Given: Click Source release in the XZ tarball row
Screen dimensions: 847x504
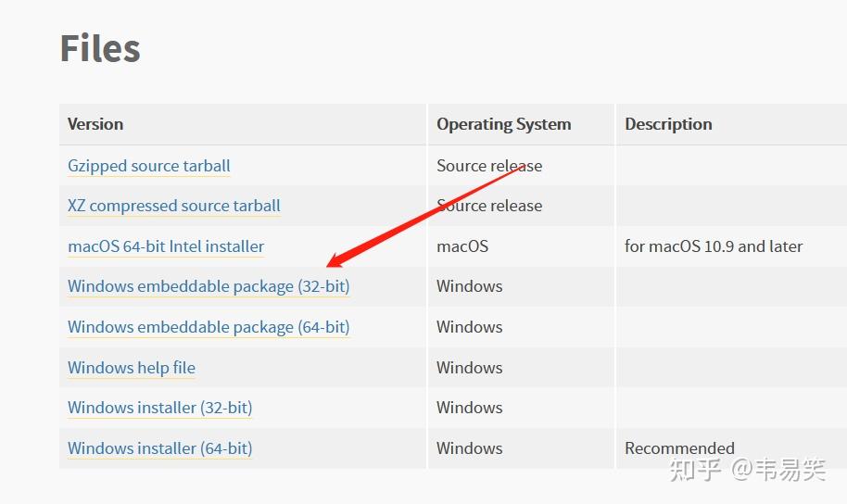Looking at the screenshot, I should (x=489, y=206).
